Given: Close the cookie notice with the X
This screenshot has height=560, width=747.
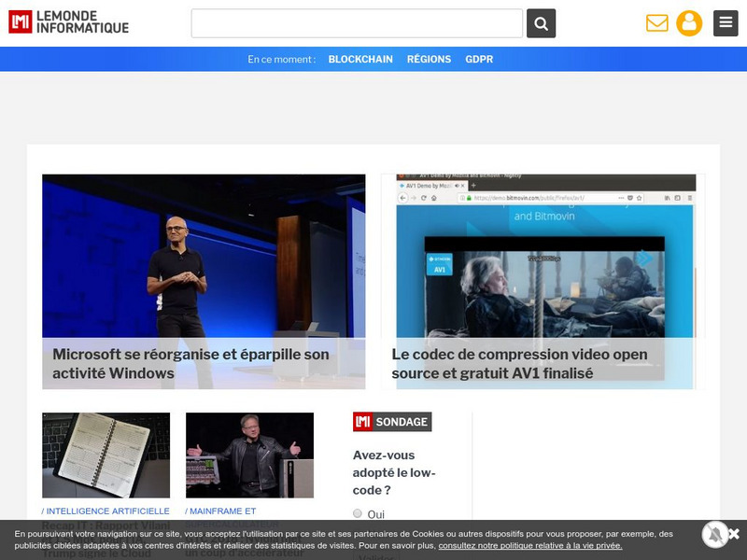Looking at the screenshot, I should click(734, 534).
